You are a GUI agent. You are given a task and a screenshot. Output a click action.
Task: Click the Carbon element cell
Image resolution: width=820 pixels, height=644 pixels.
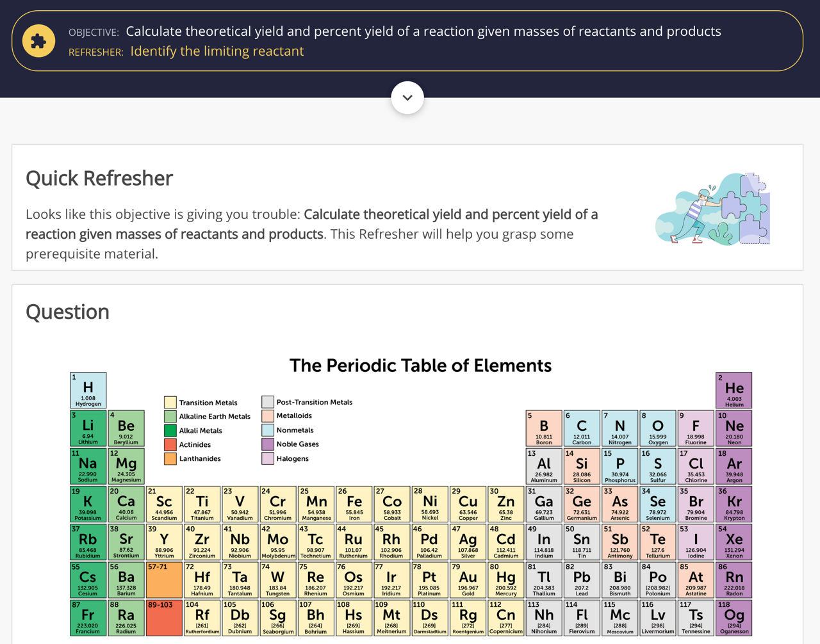[x=582, y=428]
